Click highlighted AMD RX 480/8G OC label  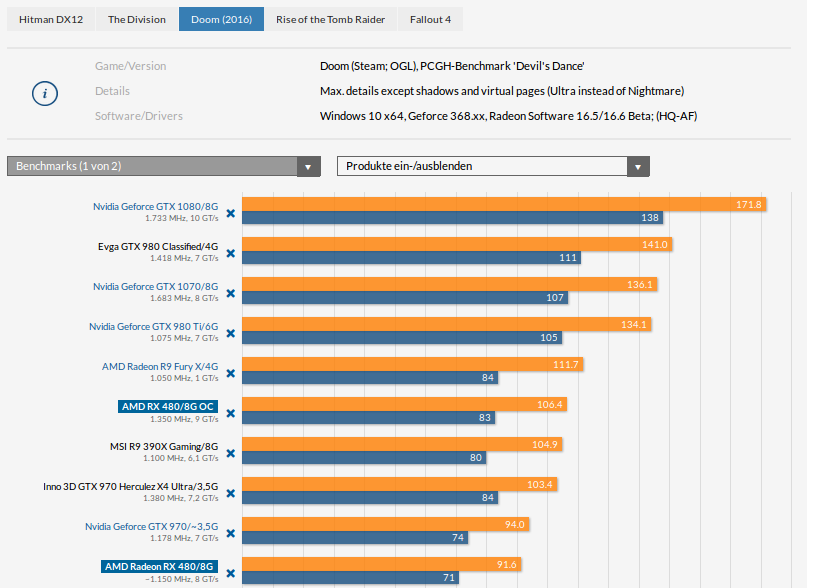pyautogui.click(x=168, y=407)
